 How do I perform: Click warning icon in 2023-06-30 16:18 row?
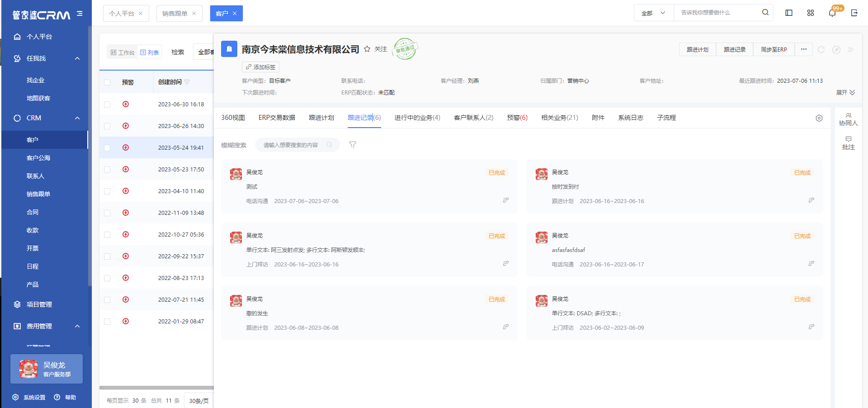point(126,104)
